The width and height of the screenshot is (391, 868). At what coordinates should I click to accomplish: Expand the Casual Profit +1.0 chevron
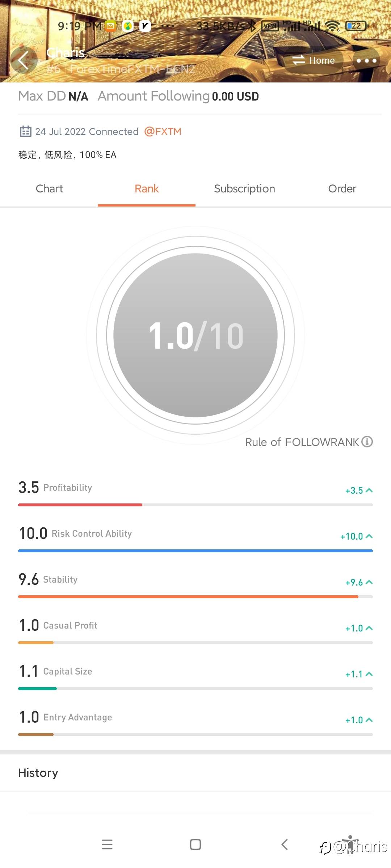click(369, 628)
